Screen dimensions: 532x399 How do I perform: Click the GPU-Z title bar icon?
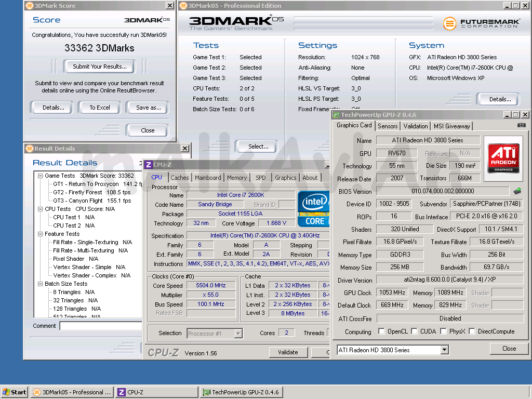click(x=336, y=115)
